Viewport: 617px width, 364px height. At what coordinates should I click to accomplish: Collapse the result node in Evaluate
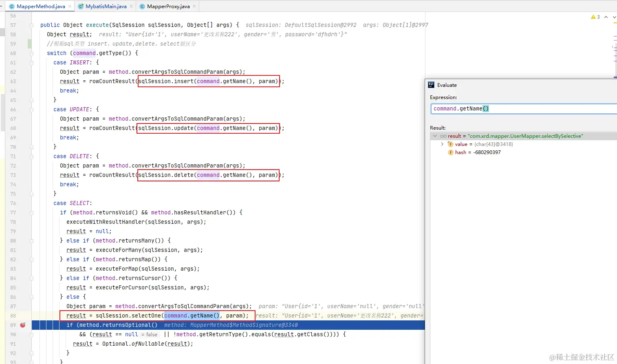[435, 136]
